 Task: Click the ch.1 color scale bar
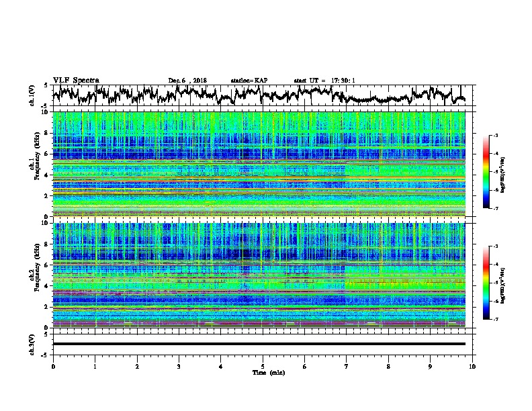(x=486, y=172)
